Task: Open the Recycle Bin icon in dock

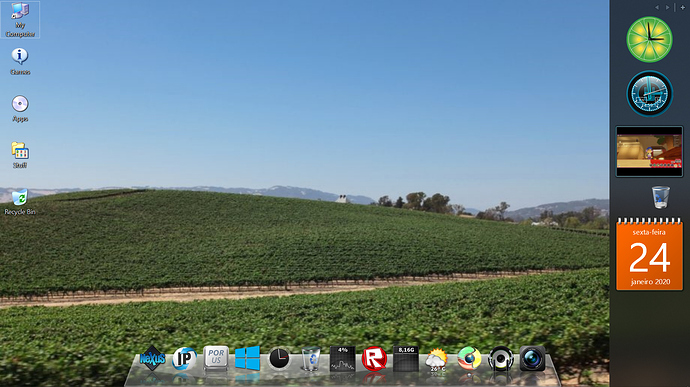Action: pyautogui.click(x=311, y=358)
